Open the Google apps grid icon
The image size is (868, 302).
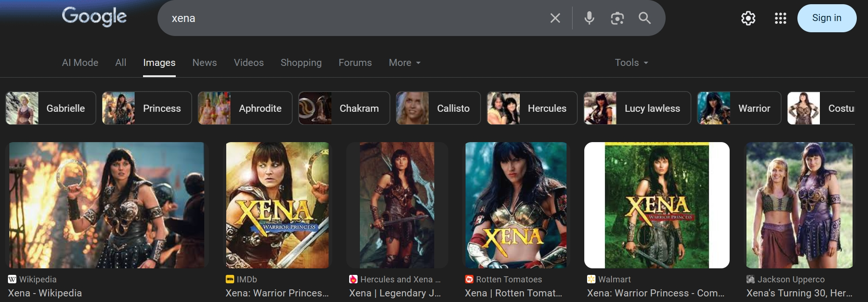pos(781,18)
